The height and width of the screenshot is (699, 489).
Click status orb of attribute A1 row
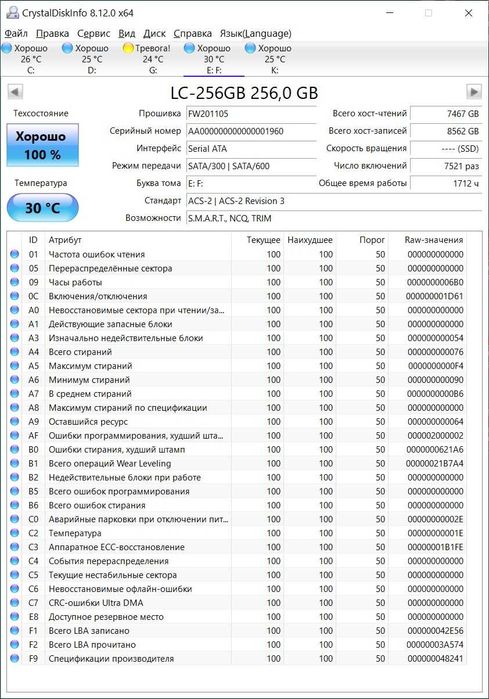click(15, 324)
